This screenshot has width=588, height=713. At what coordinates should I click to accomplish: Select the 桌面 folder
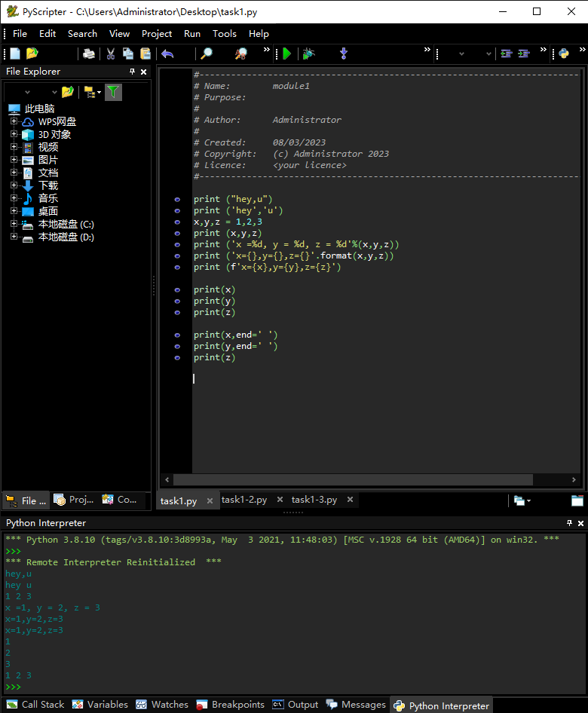[47, 211]
